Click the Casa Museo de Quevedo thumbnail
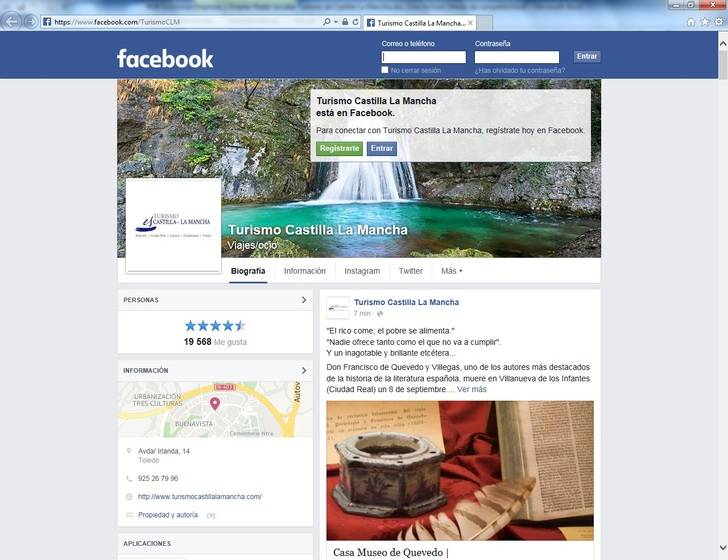This screenshot has height=560, width=728. tap(460, 470)
